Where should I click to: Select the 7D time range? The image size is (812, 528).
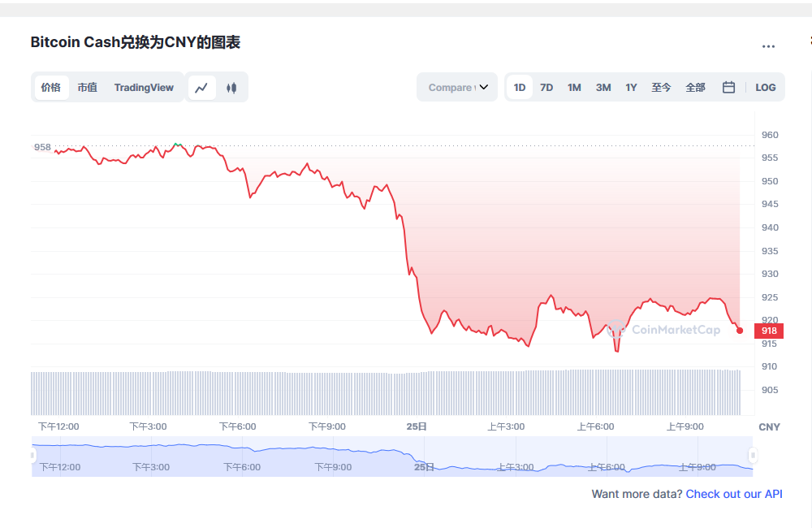coord(546,87)
